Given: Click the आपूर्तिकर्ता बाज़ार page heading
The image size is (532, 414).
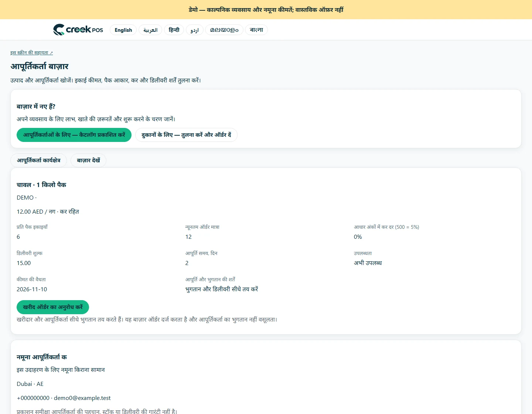Looking at the screenshot, I should point(40,67).
